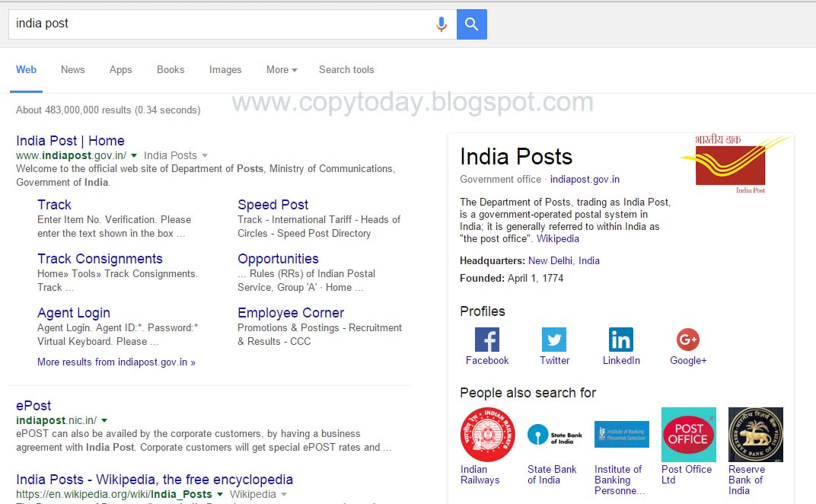Expand green arrow beside en.wikipedia.org URL
The width and height of the screenshot is (816, 504).
220,495
